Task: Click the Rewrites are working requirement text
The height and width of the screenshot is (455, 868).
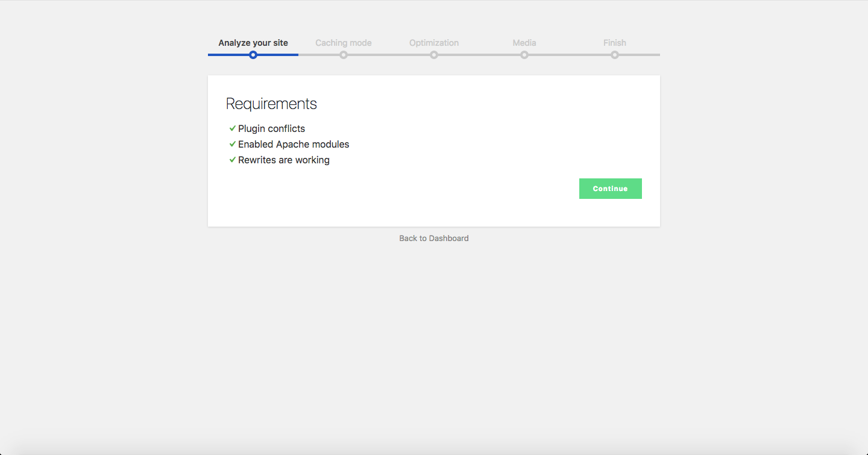Action: 284,160
